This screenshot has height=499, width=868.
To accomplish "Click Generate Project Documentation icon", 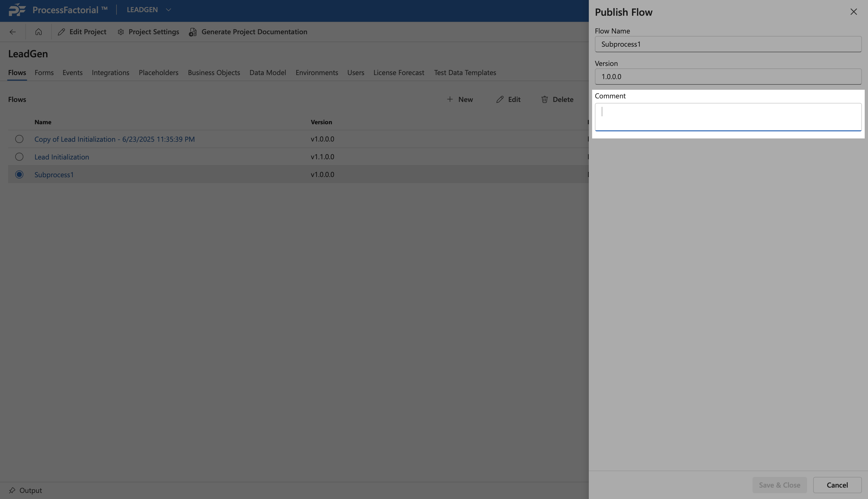I will click(193, 32).
